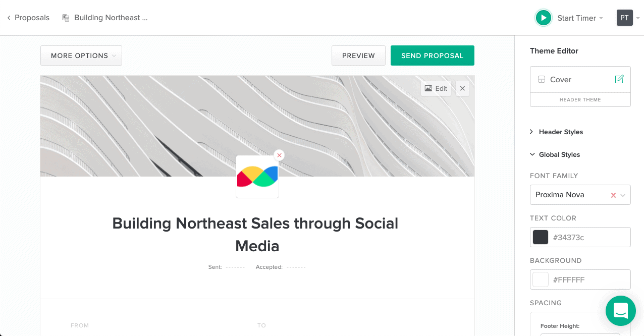Click the dark text color swatch

tap(541, 237)
